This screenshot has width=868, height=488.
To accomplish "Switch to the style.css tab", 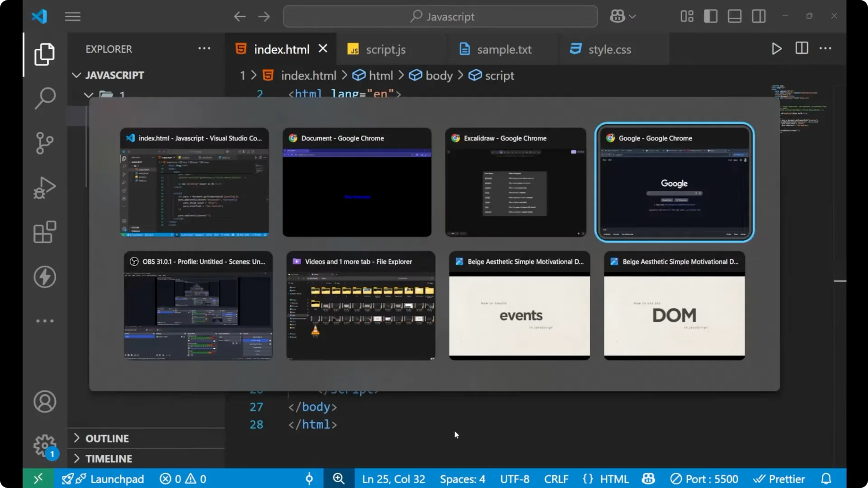I will (x=609, y=49).
